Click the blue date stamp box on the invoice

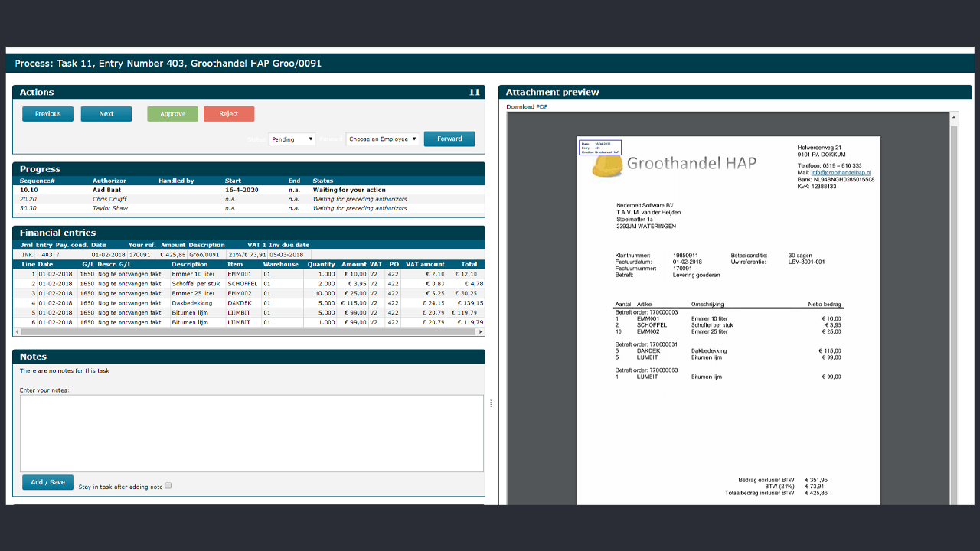[599, 148]
